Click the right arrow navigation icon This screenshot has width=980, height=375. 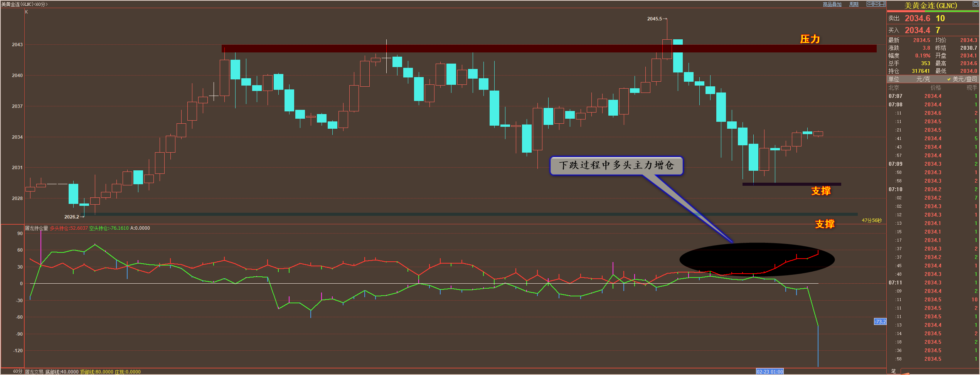[876, 4]
